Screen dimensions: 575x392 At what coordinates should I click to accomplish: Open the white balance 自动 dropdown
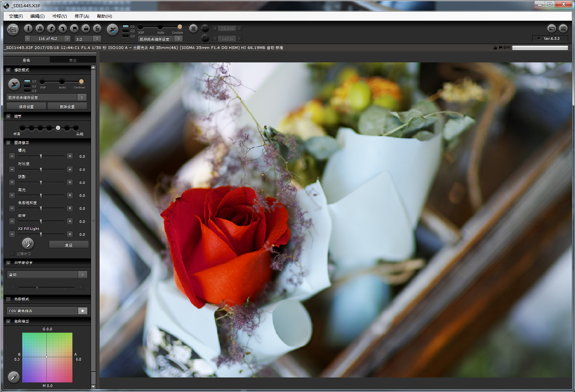(82, 274)
